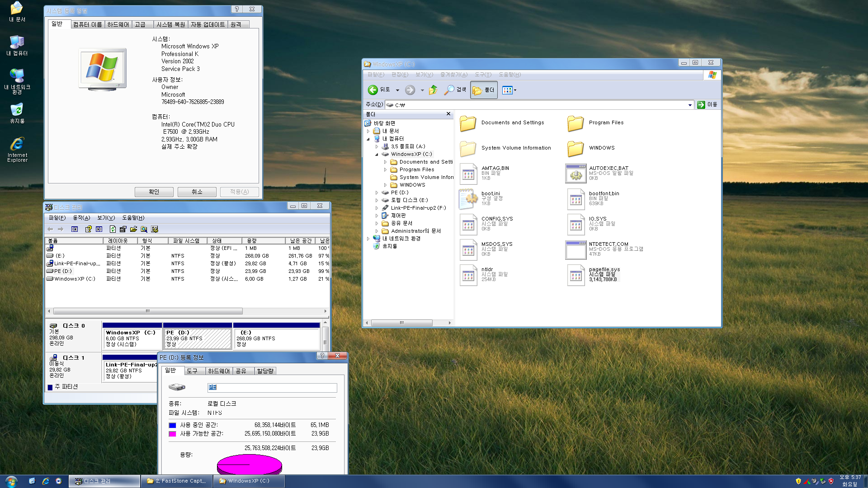Click the Refresh icon in Disk Management toolbar
Viewport: 868px width, 488px height.
click(x=113, y=229)
